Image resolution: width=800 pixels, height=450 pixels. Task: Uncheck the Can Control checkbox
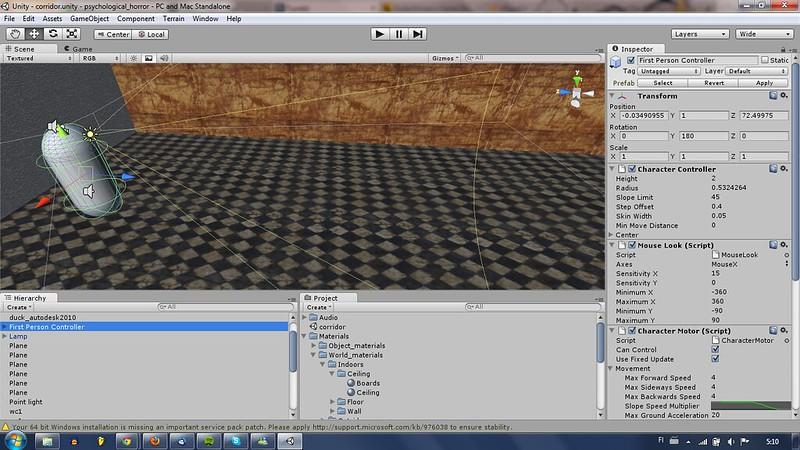pos(714,350)
